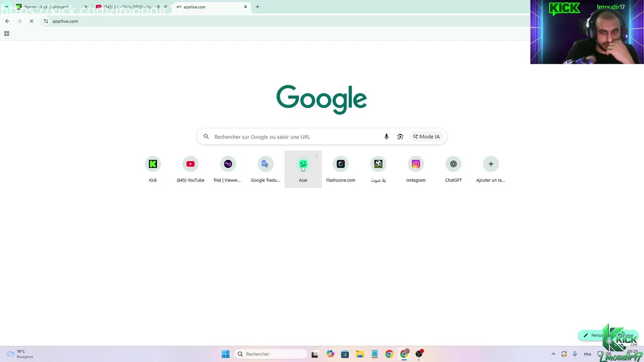Click the Google logo
Viewport: 644px width, 362px height.
[321, 100]
